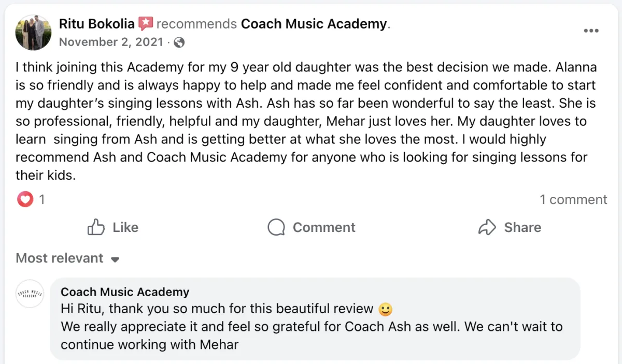Click the red heart reaction icon
622x364 pixels.
[x=25, y=199]
